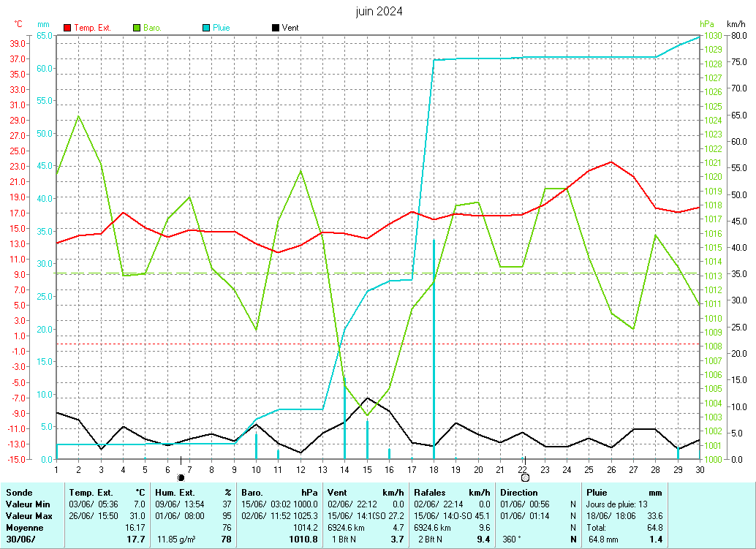Select the black Vent legend swatch
The width and height of the screenshot is (756, 549).
[x=275, y=28]
